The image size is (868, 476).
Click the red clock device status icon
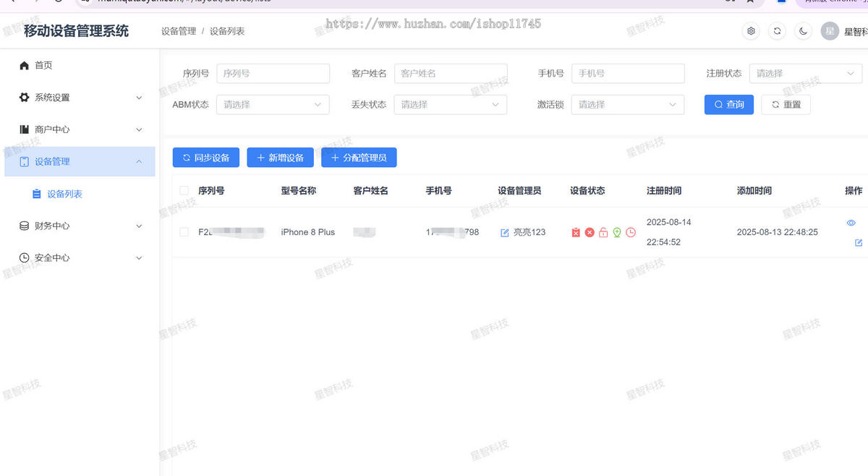point(631,232)
